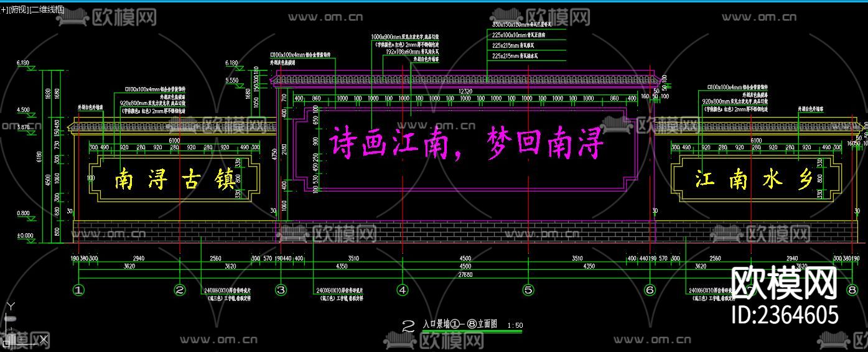
Task: Select grid bubble number 5
Action: point(528,290)
